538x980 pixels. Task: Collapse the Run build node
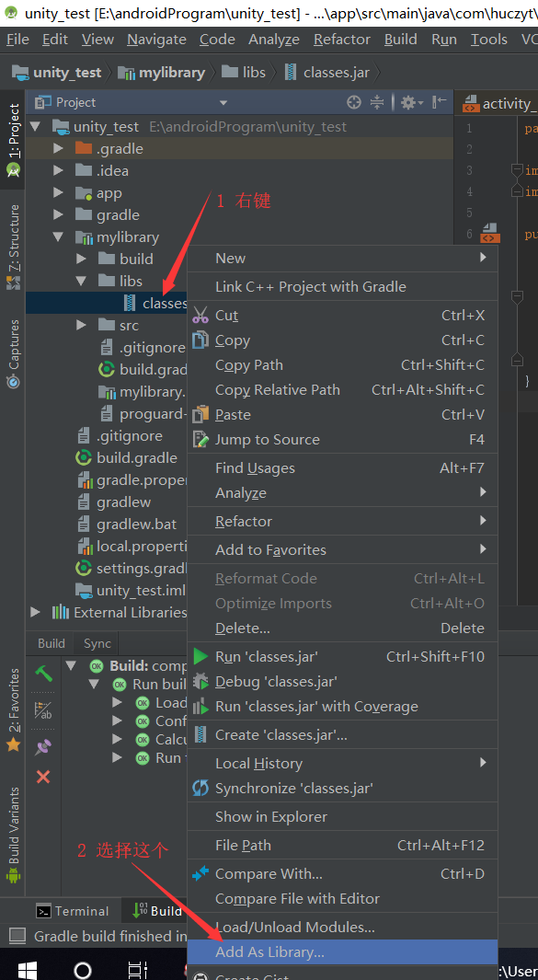(x=94, y=685)
